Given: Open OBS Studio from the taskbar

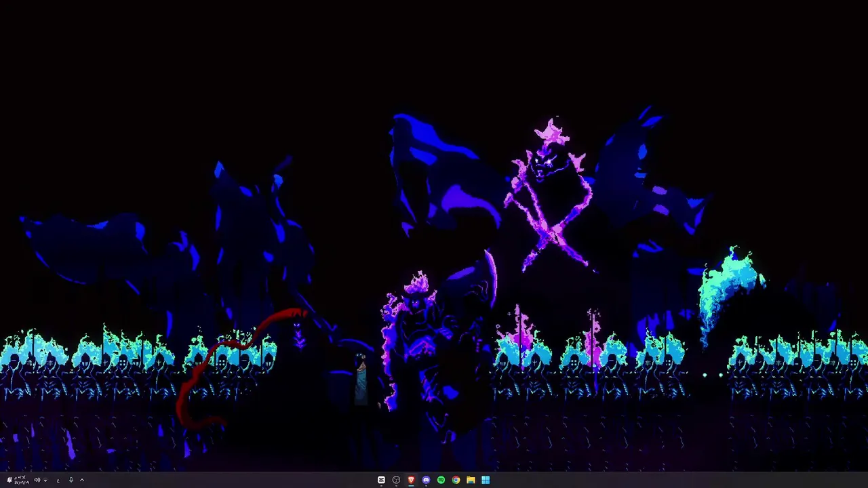Looking at the screenshot, I should coord(396,480).
